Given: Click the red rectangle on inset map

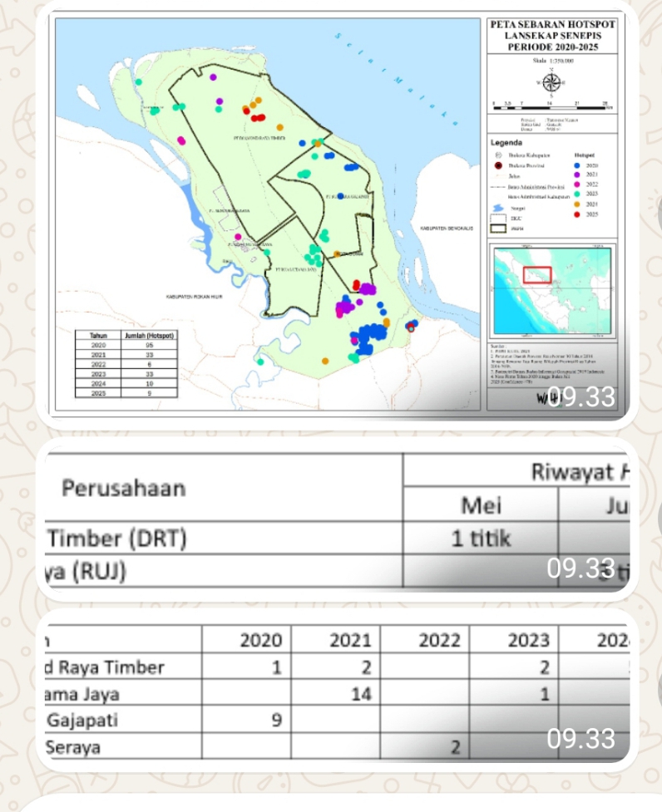Looking at the screenshot, I should 537,275.
